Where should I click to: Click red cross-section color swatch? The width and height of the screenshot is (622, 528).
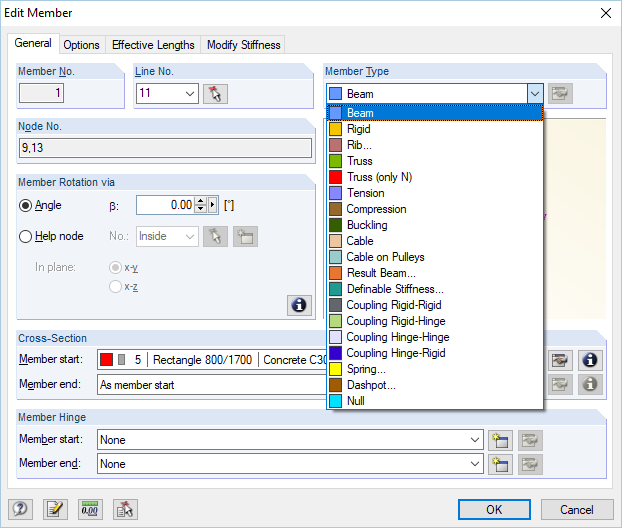click(106, 360)
